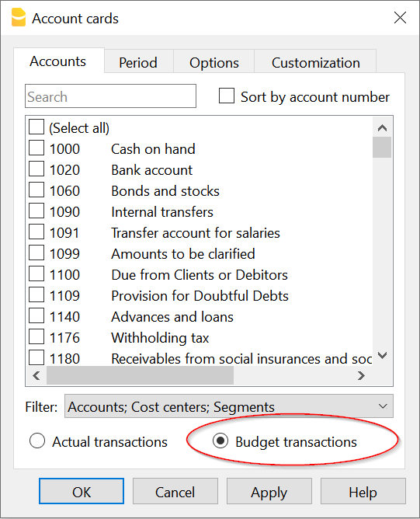Check account 1091 Transfer account for salaries
The image size is (420, 519).
click(x=36, y=232)
